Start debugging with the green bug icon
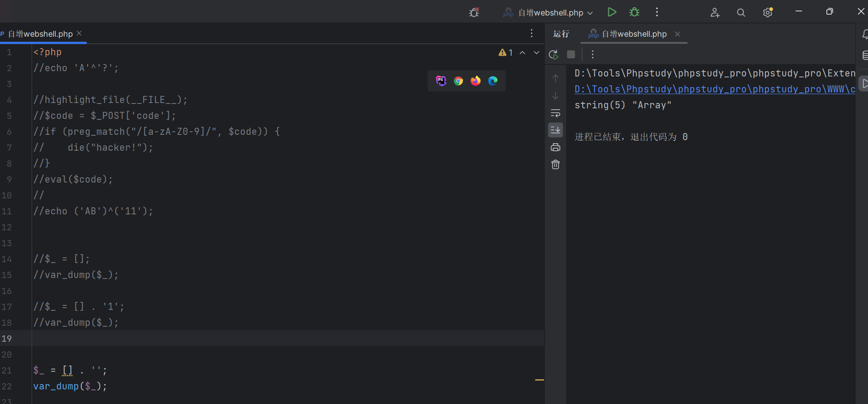The height and width of the screenshot is (404, 868). click(635, 12)
